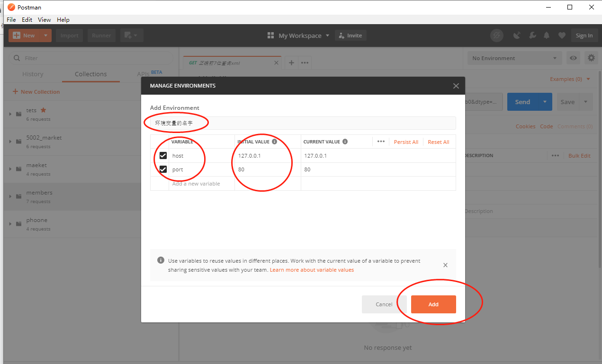Open the Edit menu
Screen dimensions: 602x364
(x=27, y=19)
